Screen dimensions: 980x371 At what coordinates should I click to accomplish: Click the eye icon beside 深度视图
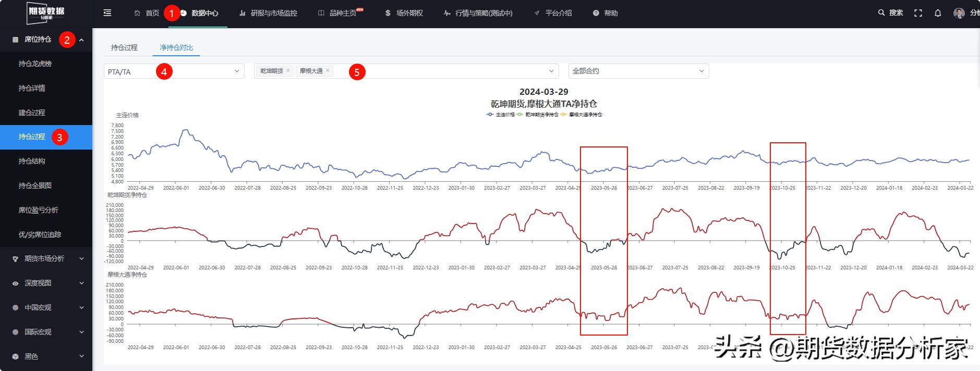[15, 283]
